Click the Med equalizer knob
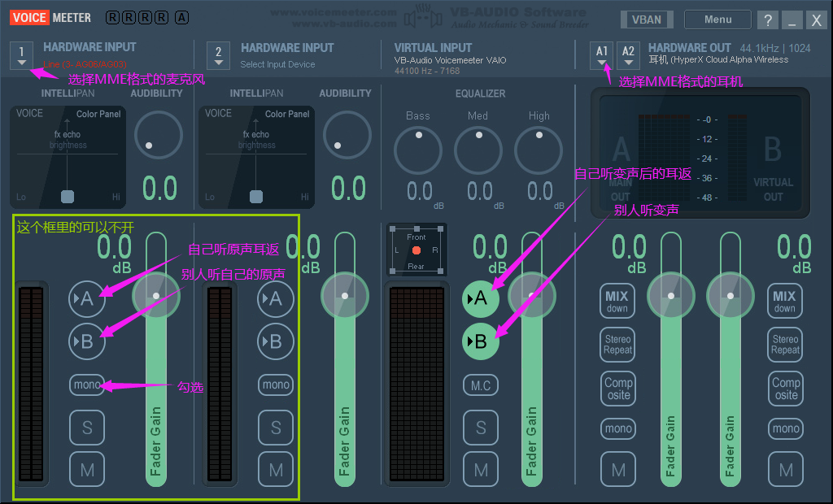 478,151
